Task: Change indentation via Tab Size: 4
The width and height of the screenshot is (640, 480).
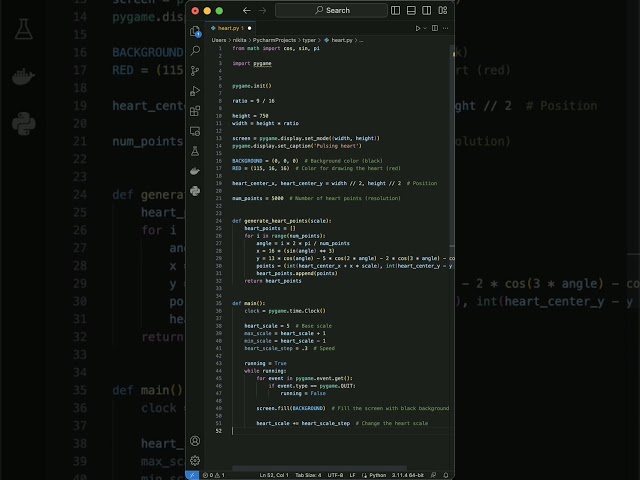Action: [308, 475]
